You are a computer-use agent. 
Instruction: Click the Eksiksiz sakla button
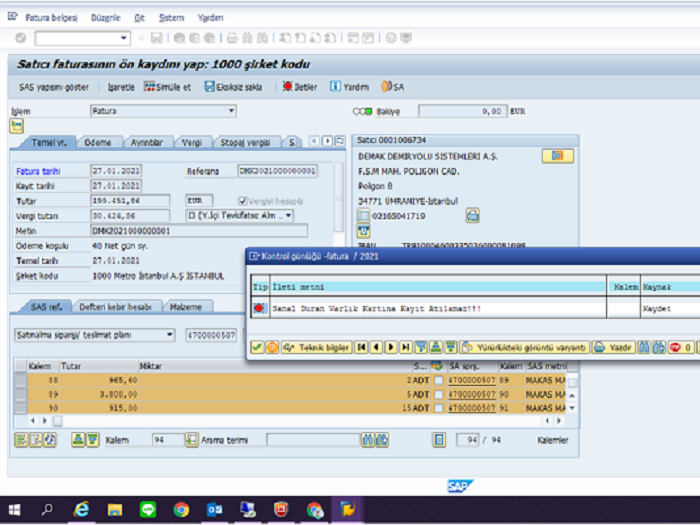[233, 87]
